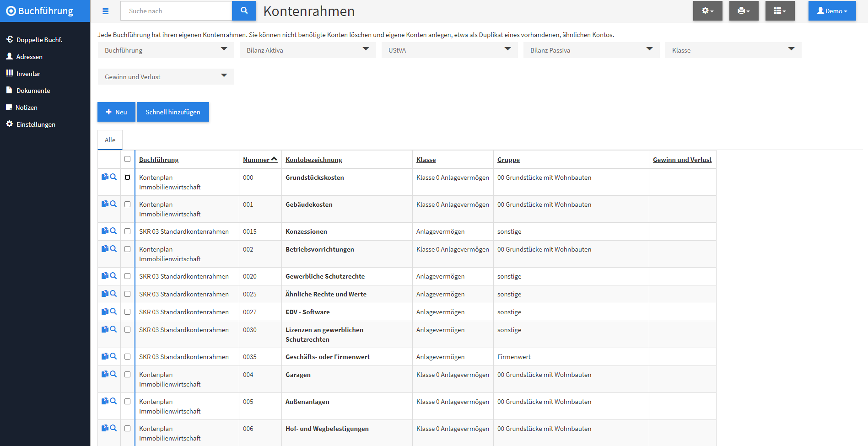Duplicate the Hof- und Wegbefestigungen row
868x446 pixels.
pos(105,428)
